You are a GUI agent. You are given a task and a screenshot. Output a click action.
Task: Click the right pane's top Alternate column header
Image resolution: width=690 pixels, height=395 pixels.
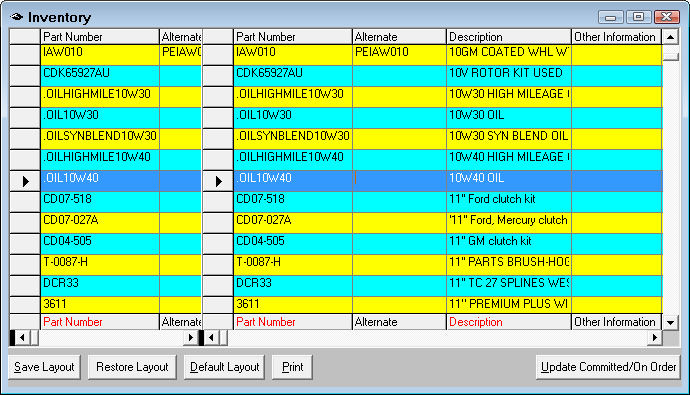[399, 37]
